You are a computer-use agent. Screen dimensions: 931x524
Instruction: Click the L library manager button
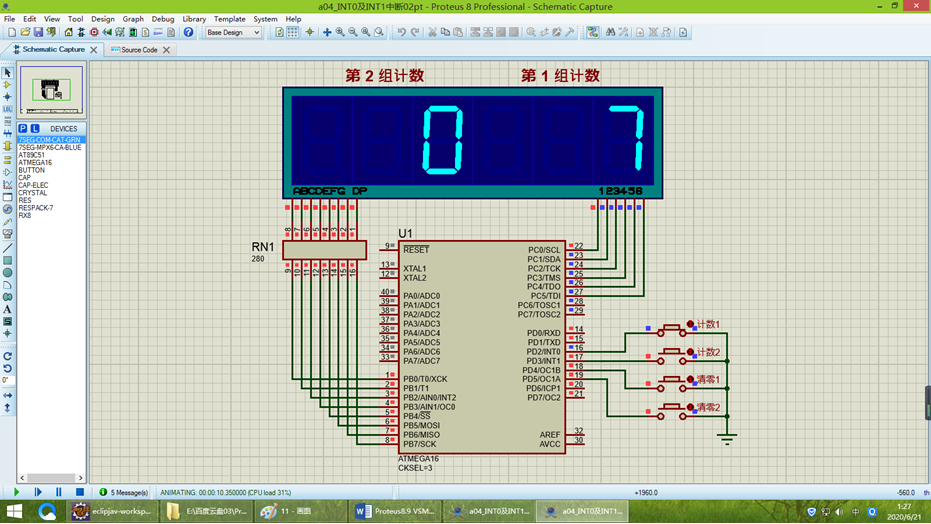(x=35, y=129)
